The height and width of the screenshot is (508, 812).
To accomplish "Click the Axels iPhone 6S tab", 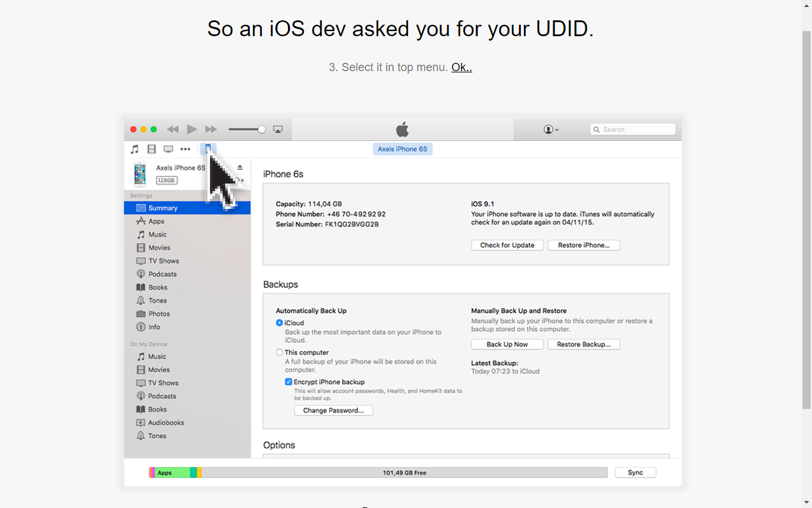I will (x=403, y=149).
